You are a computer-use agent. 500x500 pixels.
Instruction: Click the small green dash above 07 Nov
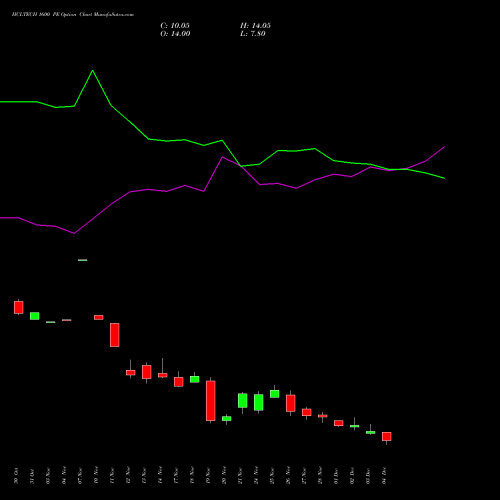(83, 260)
